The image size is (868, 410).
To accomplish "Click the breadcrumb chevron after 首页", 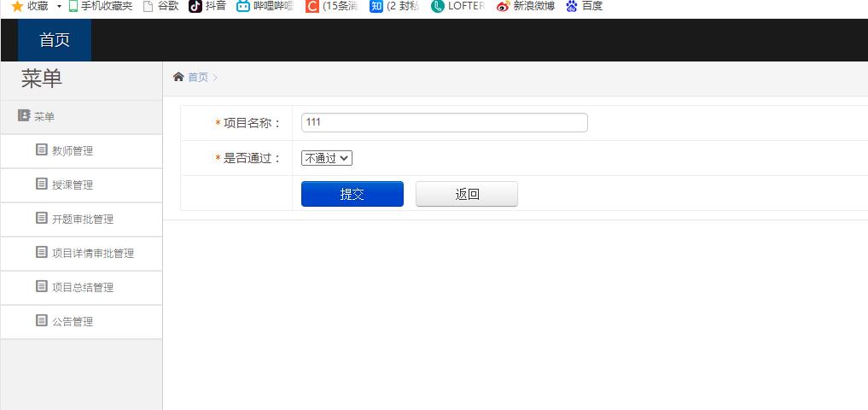I will [x=215, y=78].
